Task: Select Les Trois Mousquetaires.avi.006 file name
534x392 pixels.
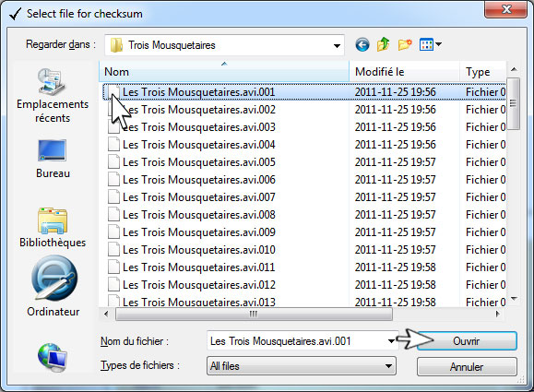Action: 198,180
